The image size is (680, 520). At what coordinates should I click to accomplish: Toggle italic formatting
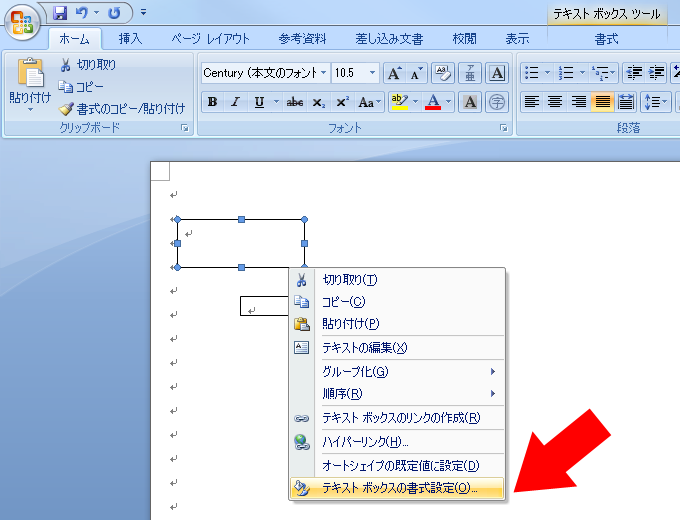[x=236, y=102]
